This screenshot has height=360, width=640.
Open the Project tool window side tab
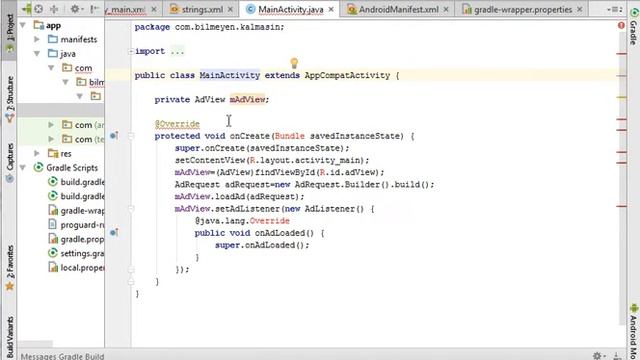point(9,34)
